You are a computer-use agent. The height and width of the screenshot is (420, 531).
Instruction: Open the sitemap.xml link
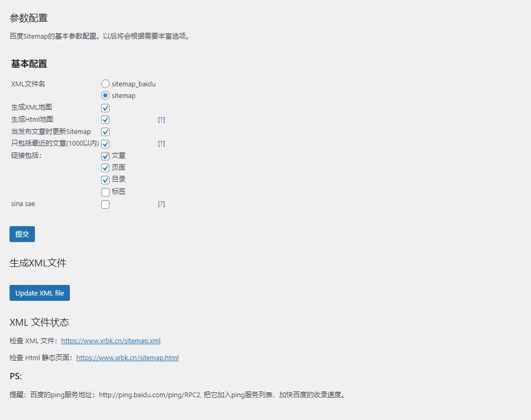pyautogui.click(x=111, y=341)
